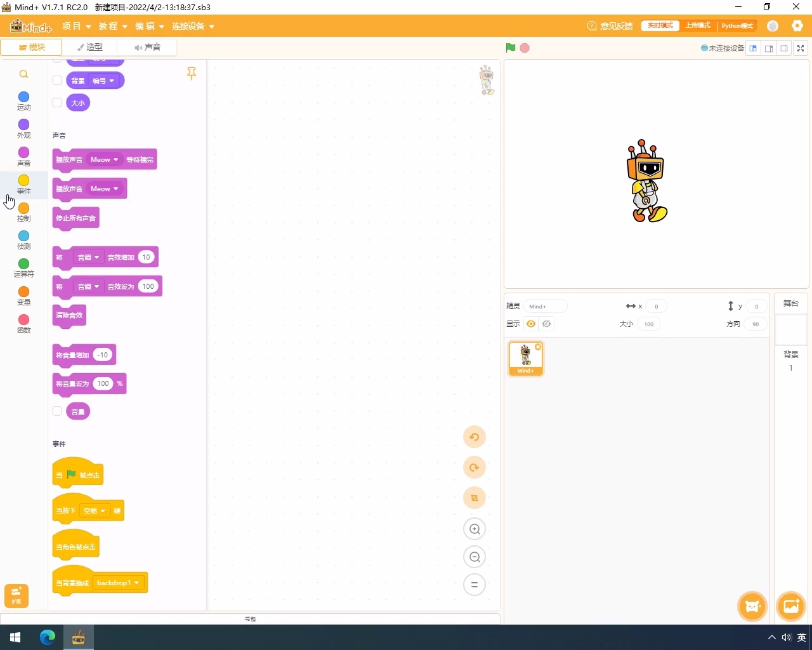Image resolution: width=812 pixels, height=650 pixels.
Task: Click the redo arrow in workspace
Action: click(x=475, y=468)
